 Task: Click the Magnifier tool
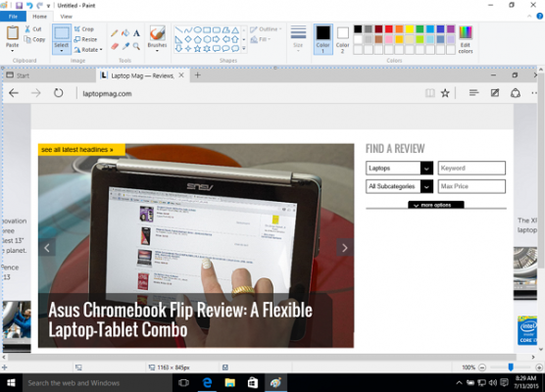coord(136,46)
